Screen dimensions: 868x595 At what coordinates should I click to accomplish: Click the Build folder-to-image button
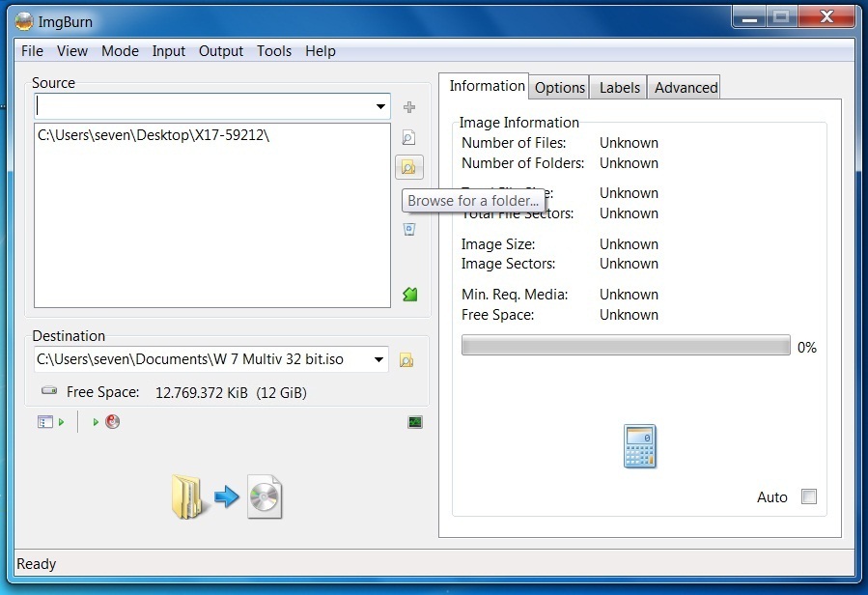(x=227, y=496)
